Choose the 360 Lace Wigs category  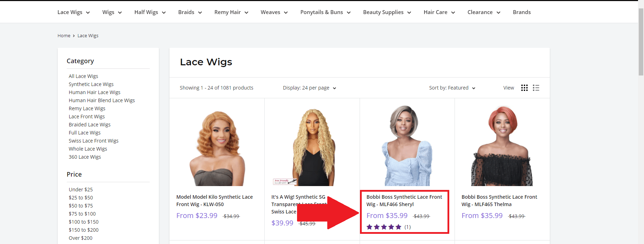[85, 157]
